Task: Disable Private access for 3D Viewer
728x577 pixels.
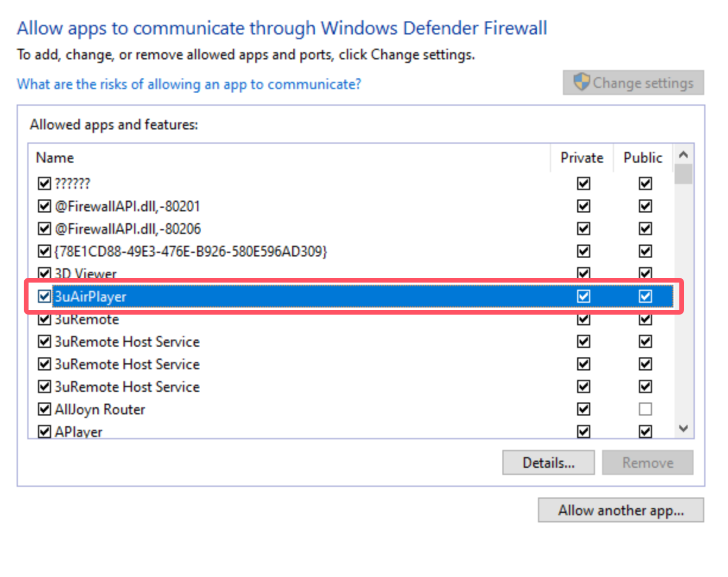Action: [x=583, y=273]
